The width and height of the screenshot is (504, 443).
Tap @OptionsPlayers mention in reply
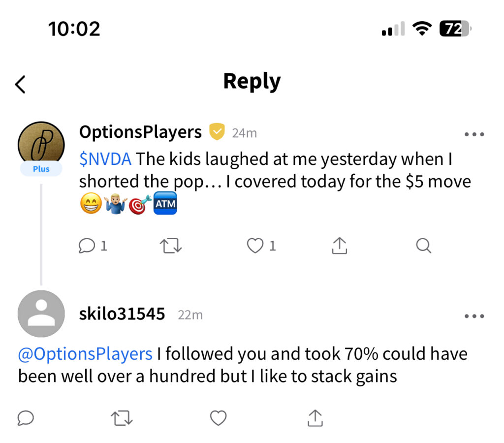coord(85,353)
